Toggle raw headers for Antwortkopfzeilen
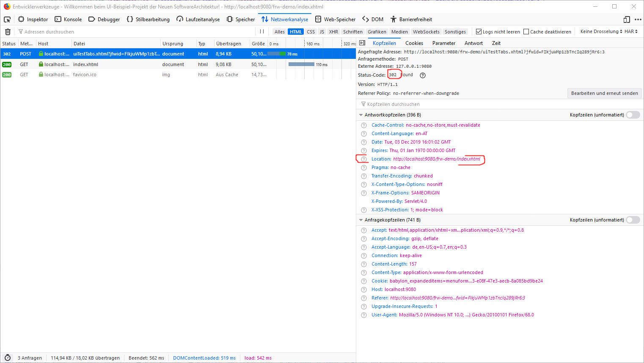The width and height of the screenshot is (644, 363). pyautogui.click(x=633, y=115)
